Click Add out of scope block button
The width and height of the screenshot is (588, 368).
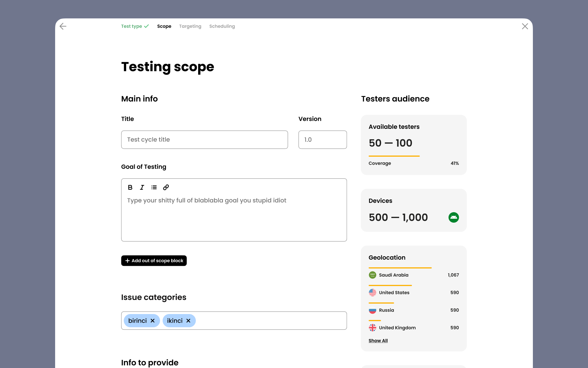154,261
